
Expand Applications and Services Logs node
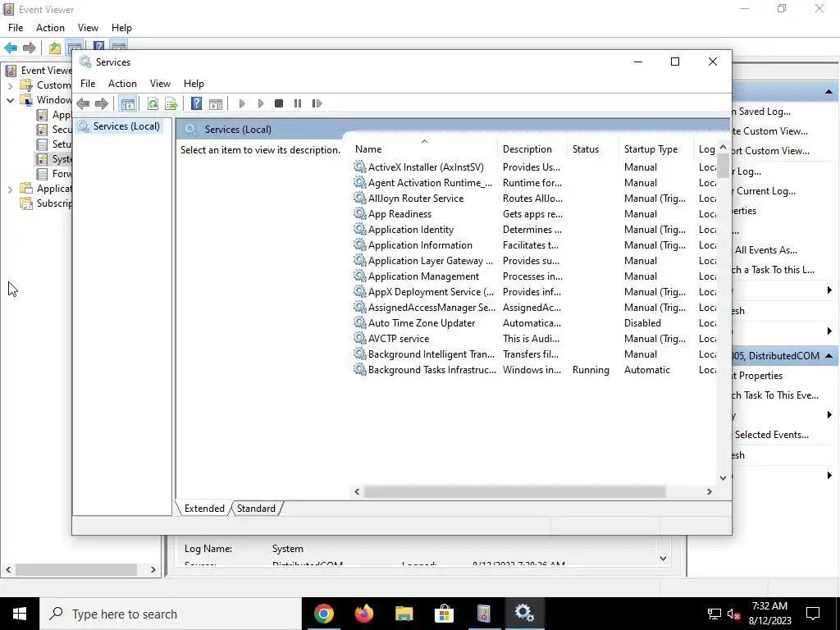[x=10, y=189]
